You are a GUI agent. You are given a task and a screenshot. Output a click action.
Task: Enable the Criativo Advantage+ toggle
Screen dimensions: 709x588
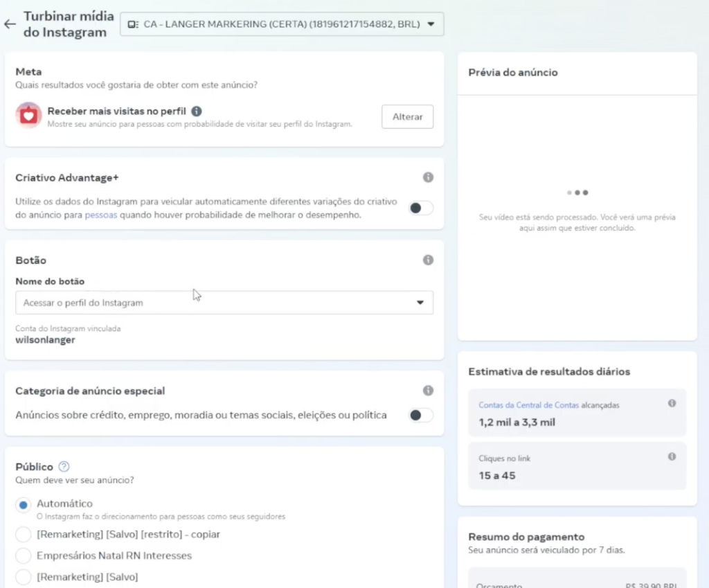point(420,208)
